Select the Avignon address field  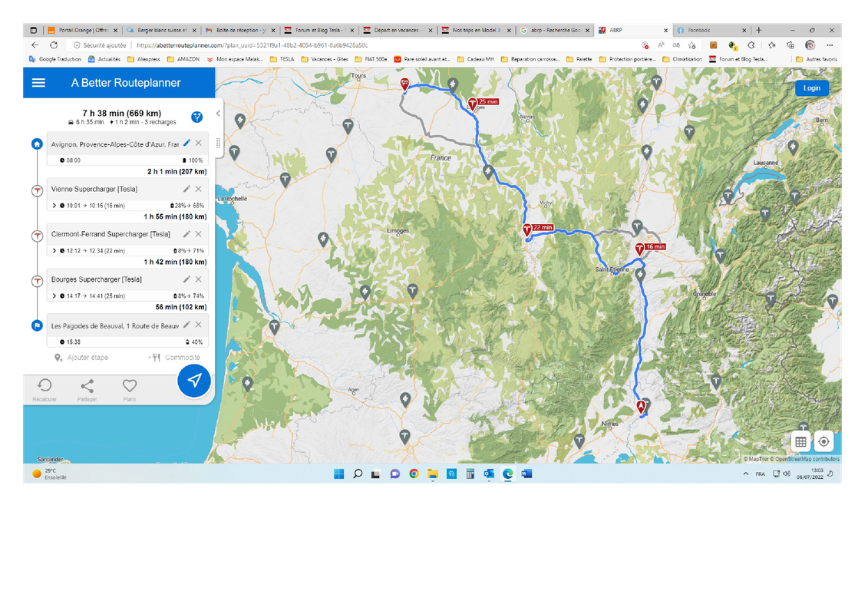[114, 144]
